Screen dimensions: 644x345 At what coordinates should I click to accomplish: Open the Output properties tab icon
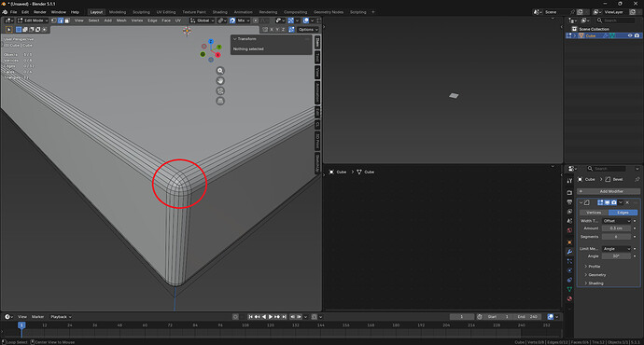point(569,201)
